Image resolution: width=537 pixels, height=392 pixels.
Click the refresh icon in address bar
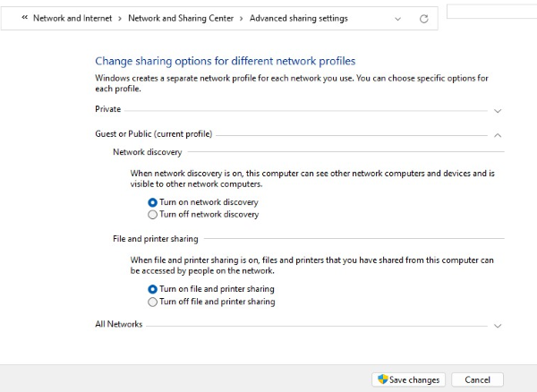click(424, 19)
